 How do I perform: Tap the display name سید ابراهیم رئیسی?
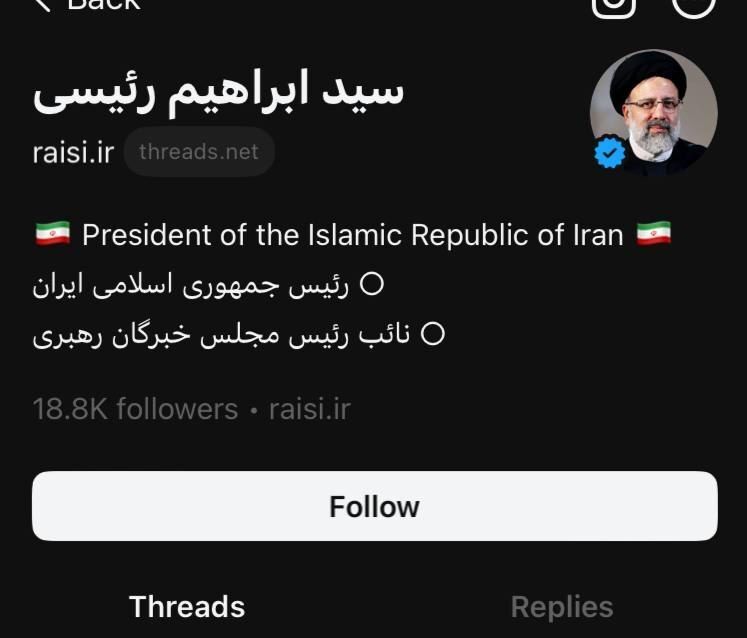218,92
